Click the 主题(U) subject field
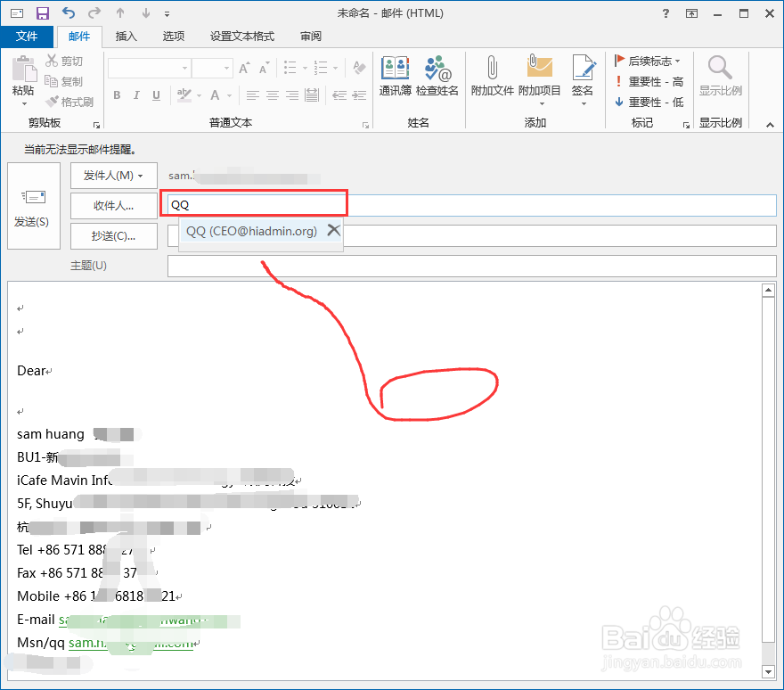The width and height of the screenshot is (784, 690). [471, 266]
